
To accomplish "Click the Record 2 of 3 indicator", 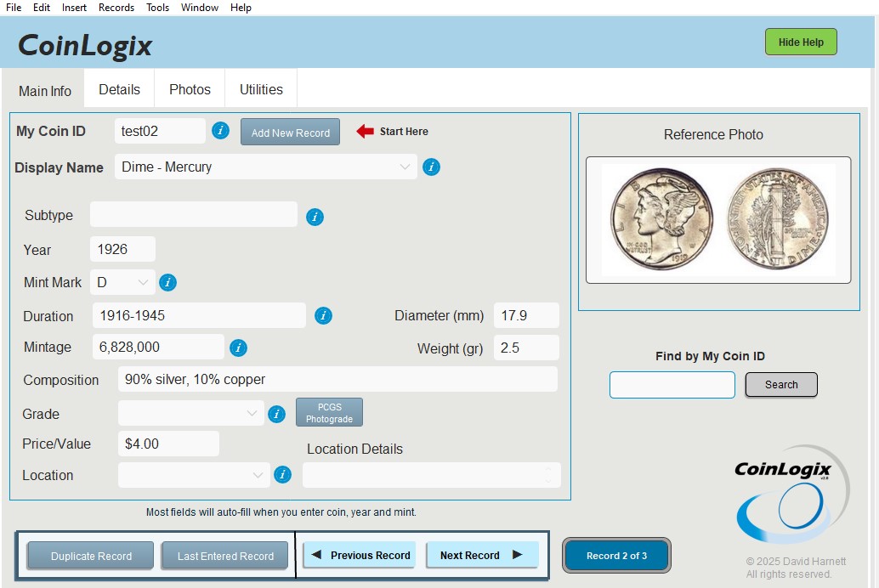I will [x=616, y=556].
